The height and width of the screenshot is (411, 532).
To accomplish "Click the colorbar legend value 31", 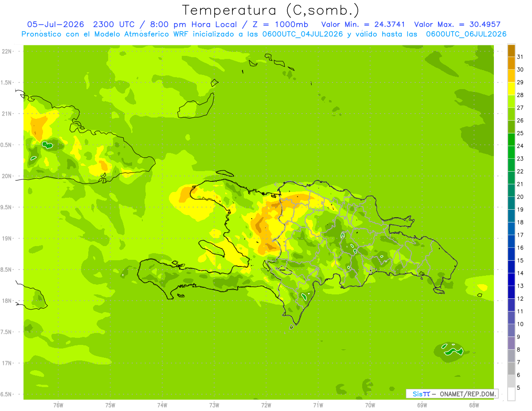I will 520,56.
